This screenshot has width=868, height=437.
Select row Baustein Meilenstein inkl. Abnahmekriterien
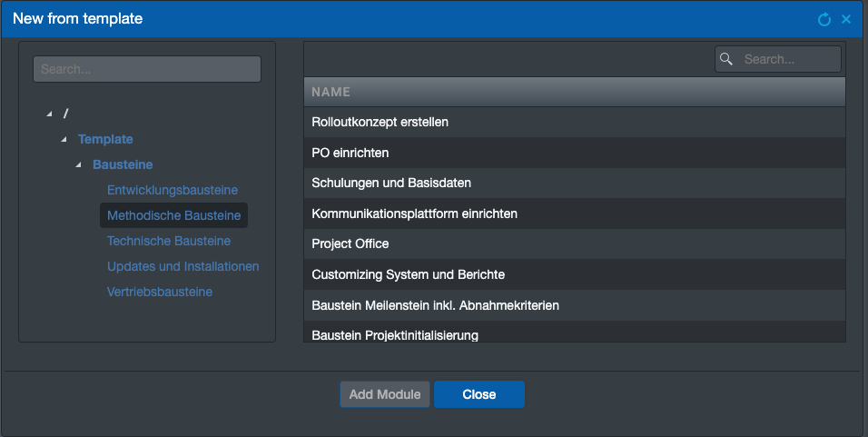(x=574, y=305)
